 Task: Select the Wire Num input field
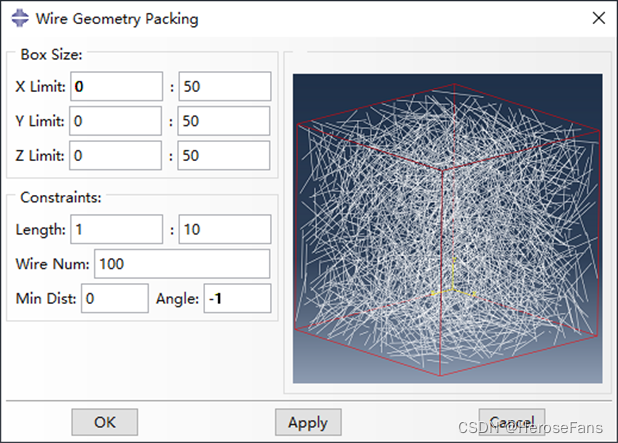pos(181,264)
